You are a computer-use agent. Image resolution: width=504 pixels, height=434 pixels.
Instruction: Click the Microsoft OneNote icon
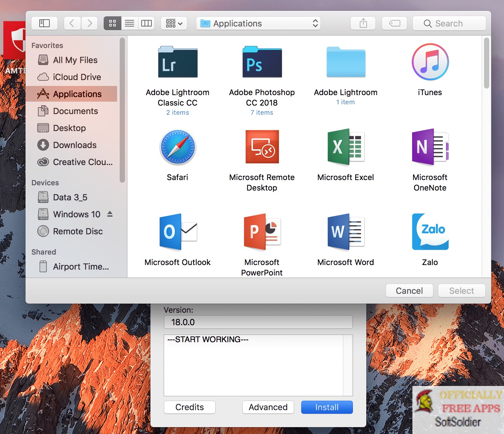tap(430, 147)
